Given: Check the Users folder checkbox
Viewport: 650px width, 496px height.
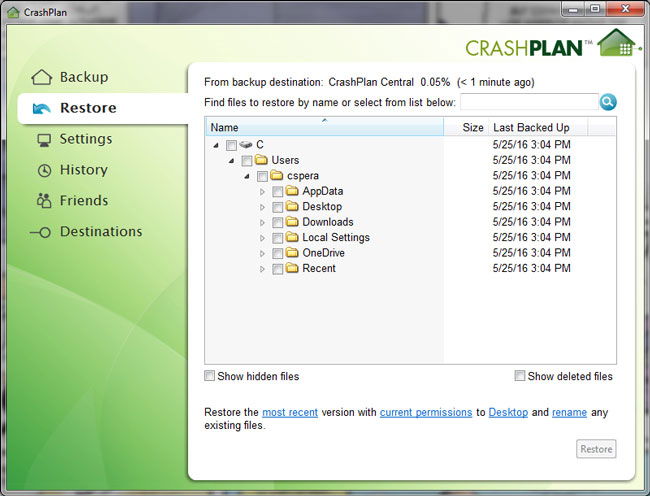Looking at the screenshot, I should pyautogui.click(x=247, y=161).
